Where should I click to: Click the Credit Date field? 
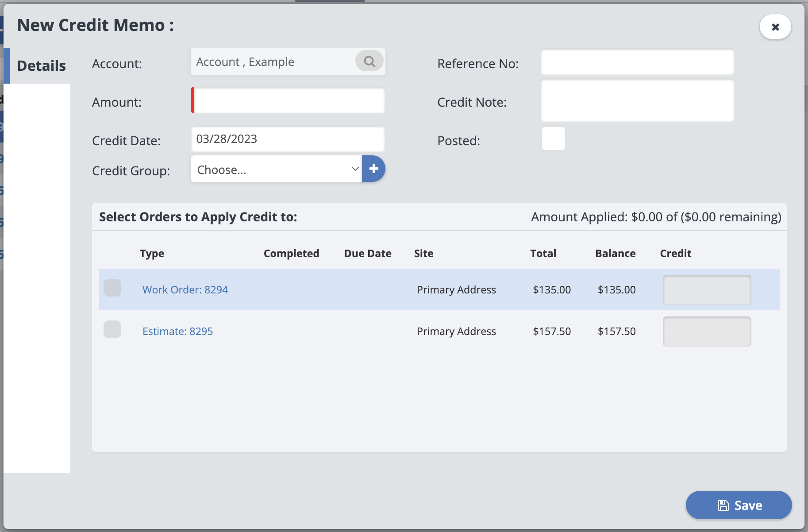tap(288, 139)
